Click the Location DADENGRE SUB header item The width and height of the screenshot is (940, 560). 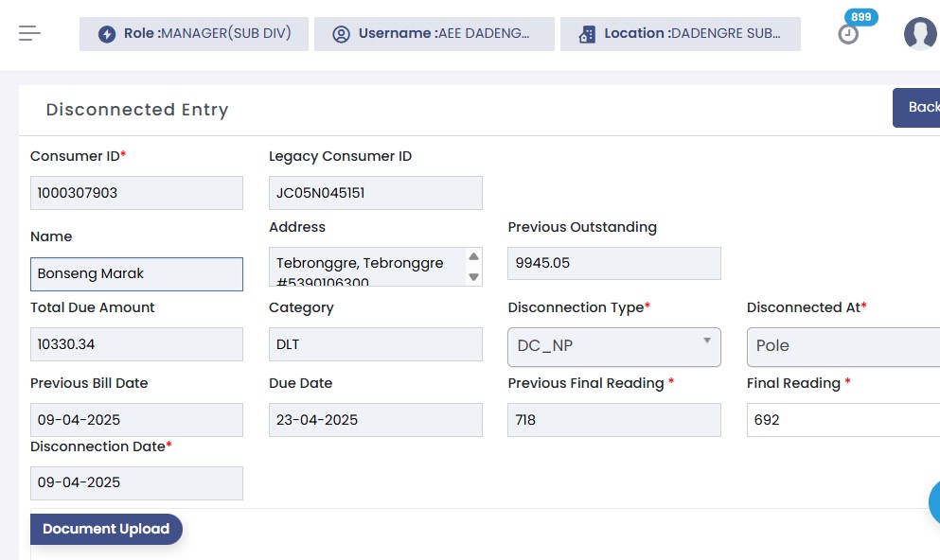coord(681,34)
